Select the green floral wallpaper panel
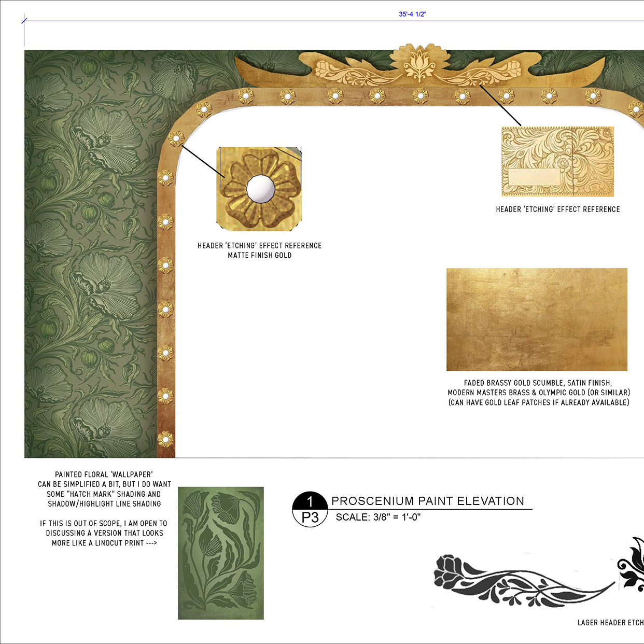 (x=91, y=254)
